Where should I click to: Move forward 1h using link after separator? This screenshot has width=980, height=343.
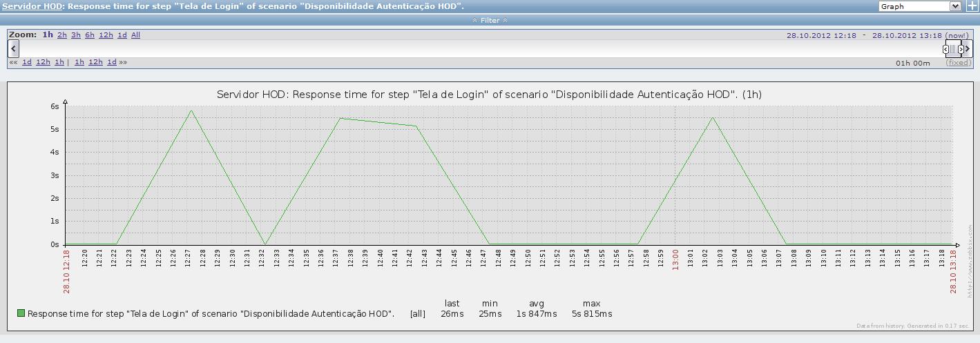coord(79,62)
